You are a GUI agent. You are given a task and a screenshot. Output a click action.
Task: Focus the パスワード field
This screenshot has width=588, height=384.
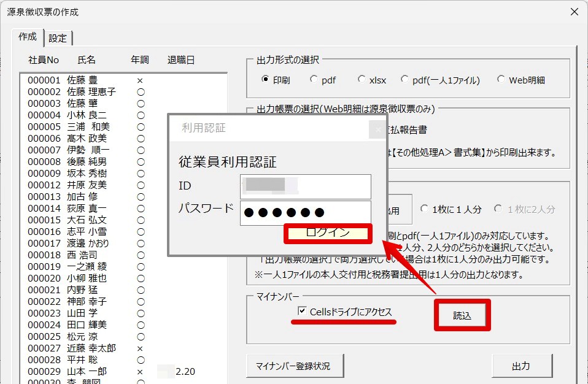306,213
